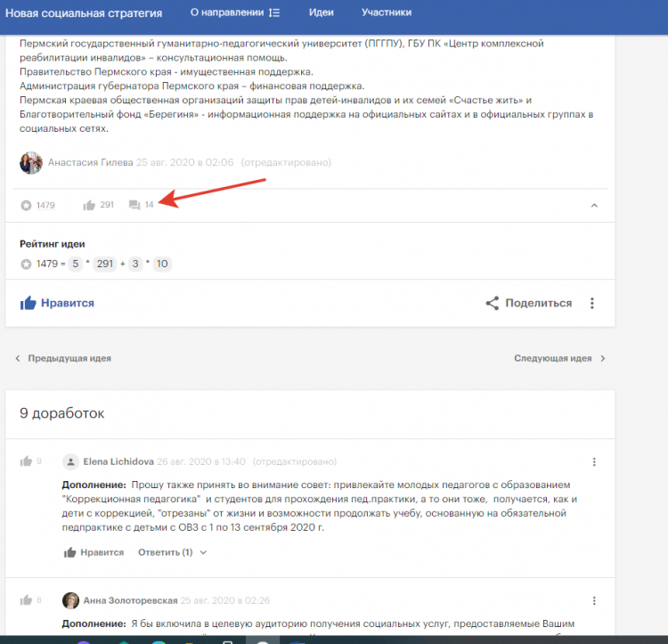The width and height of the screenshot is (668, 644).
Task: Like the idea with the Нравится button
Action: (57, 303)
